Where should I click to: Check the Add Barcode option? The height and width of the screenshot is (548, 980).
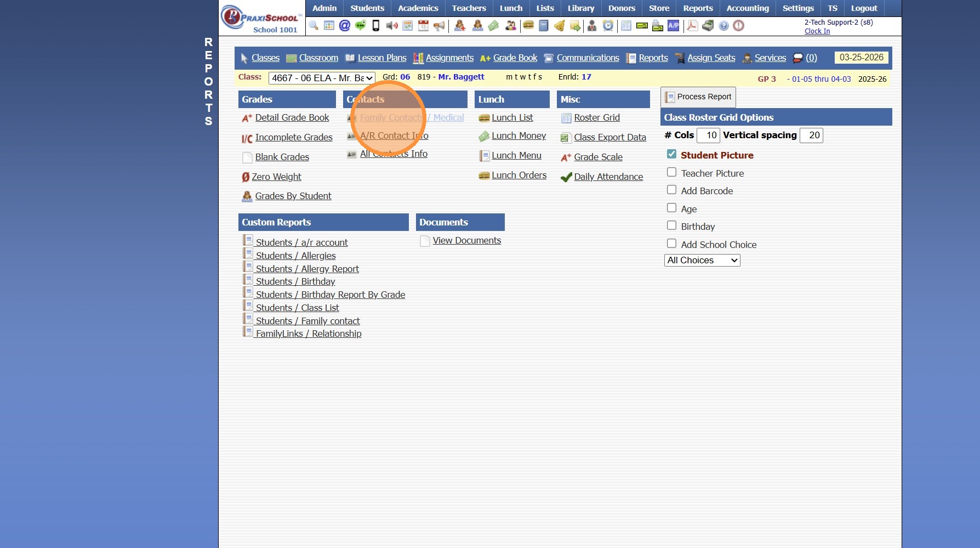671,190
